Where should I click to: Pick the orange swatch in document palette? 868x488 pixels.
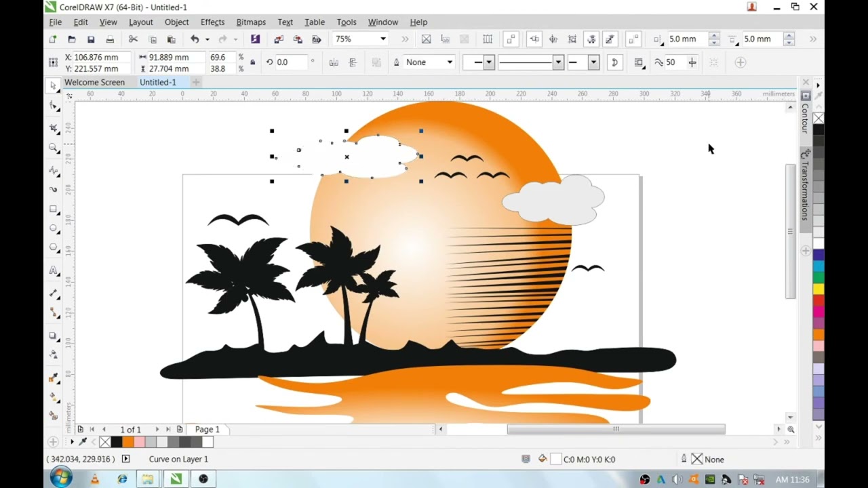pyautogui.click(x=127, y=442)
